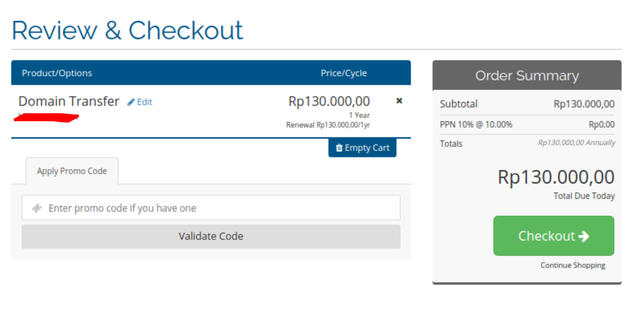Click the Order Summary panel header
This screenshot has width=644, height=324.
pyautogui.click(x=527, y=75)
